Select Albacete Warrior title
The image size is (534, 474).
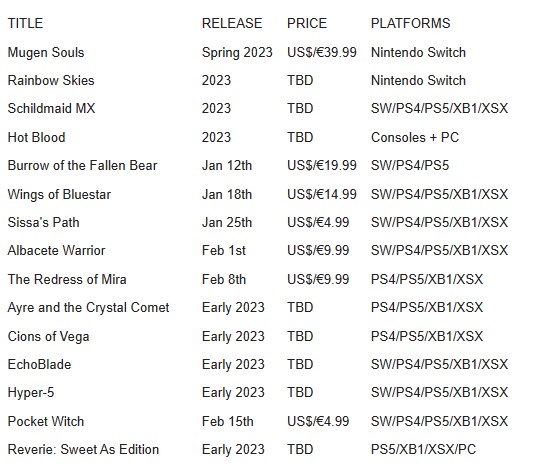coord(57,251)
